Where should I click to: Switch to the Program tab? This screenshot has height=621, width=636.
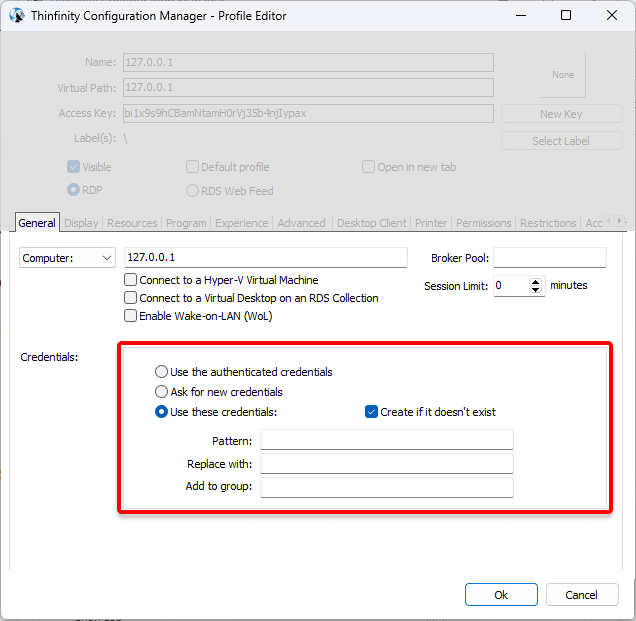pos(186,223)
